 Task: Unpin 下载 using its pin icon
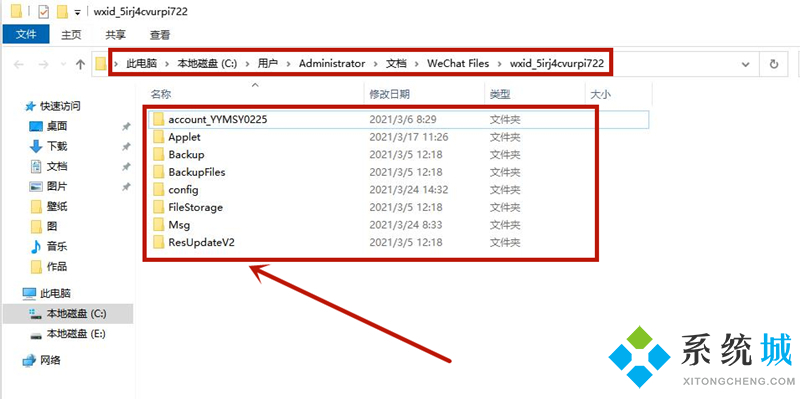[x=126, y=146]
